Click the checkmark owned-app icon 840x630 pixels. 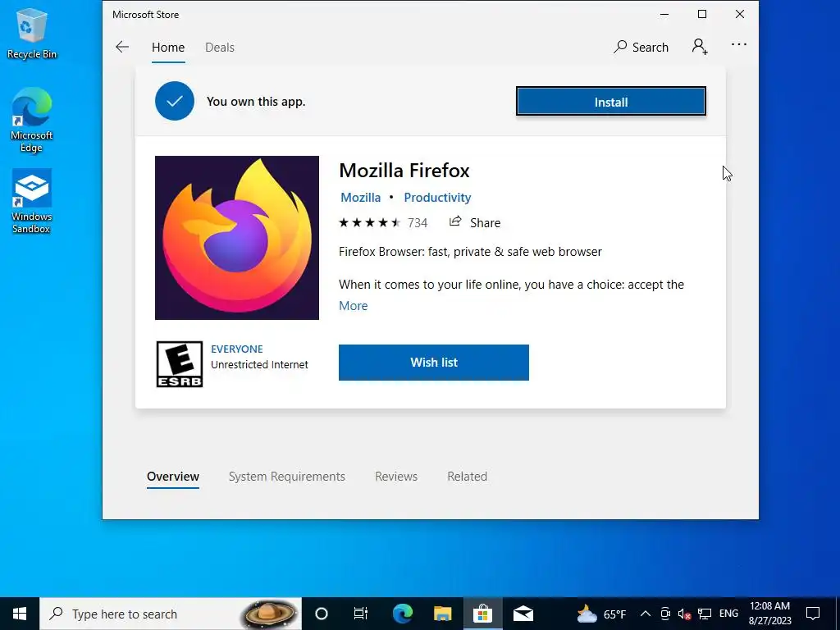[x=175, y=101]
